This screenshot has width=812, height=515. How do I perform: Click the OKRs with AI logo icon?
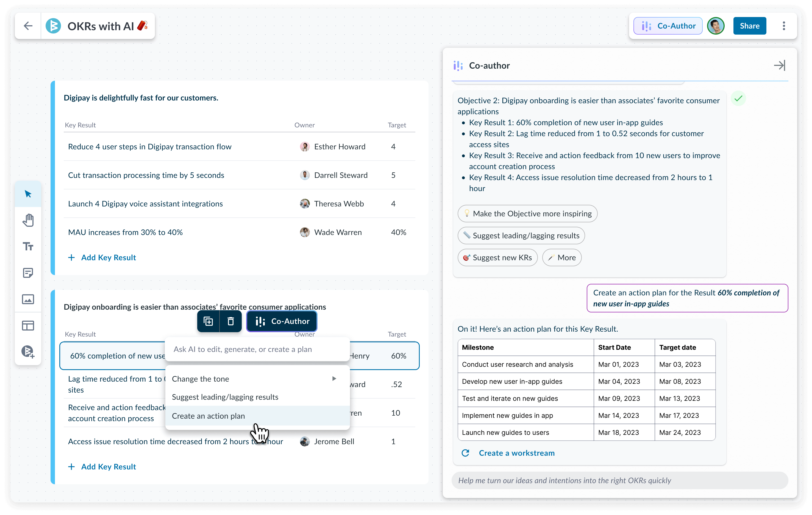click(x=53, y=26)
